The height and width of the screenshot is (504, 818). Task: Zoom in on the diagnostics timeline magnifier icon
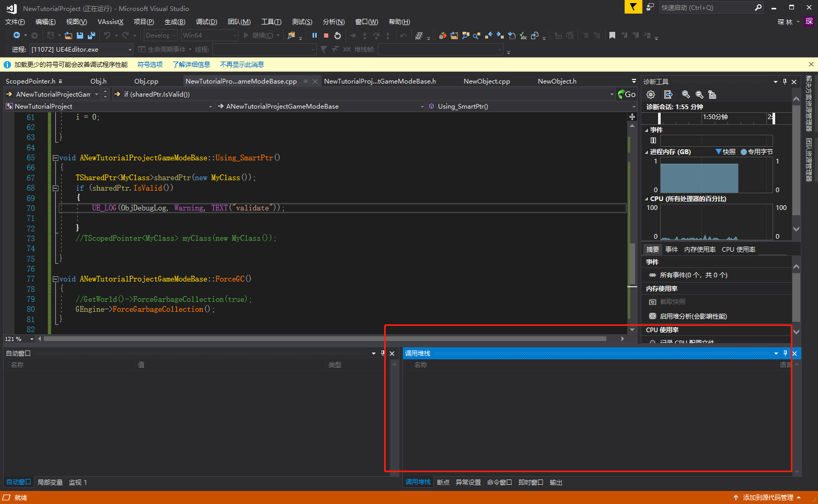[x=685, y=95]
